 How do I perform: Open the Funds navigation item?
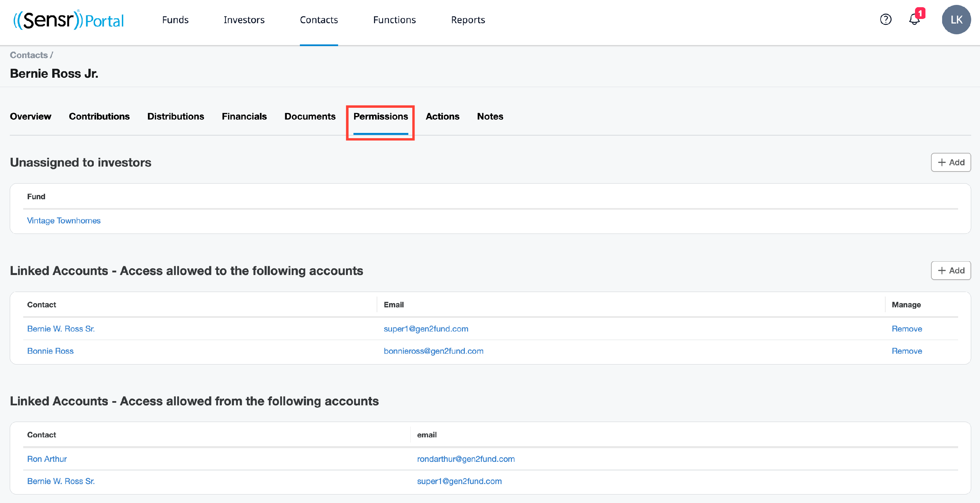tap(175, 20)
